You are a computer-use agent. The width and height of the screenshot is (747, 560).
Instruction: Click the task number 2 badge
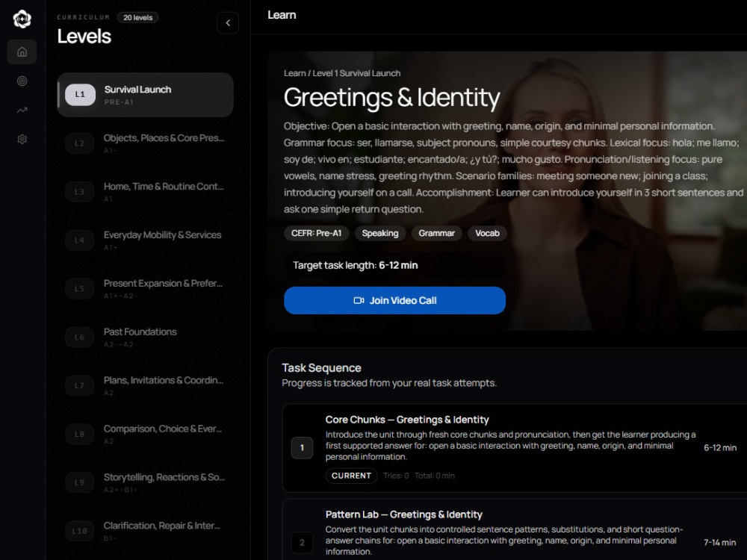coord(302,542)
